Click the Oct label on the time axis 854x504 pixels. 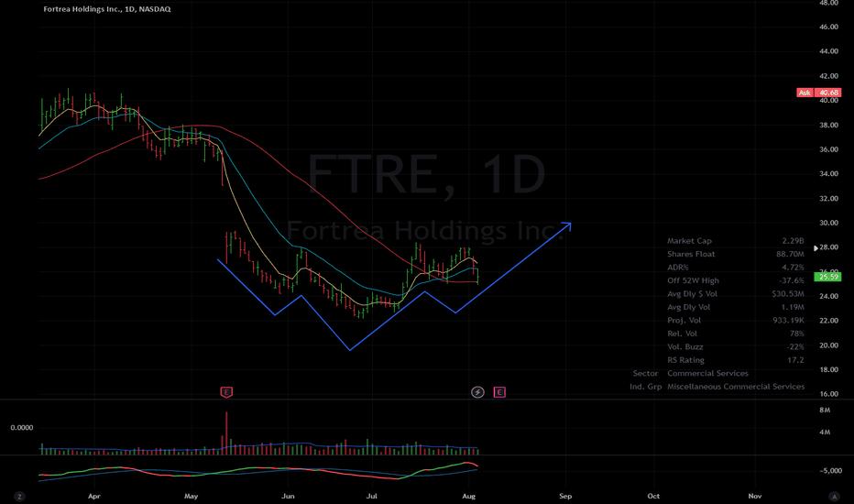(653, 496)
